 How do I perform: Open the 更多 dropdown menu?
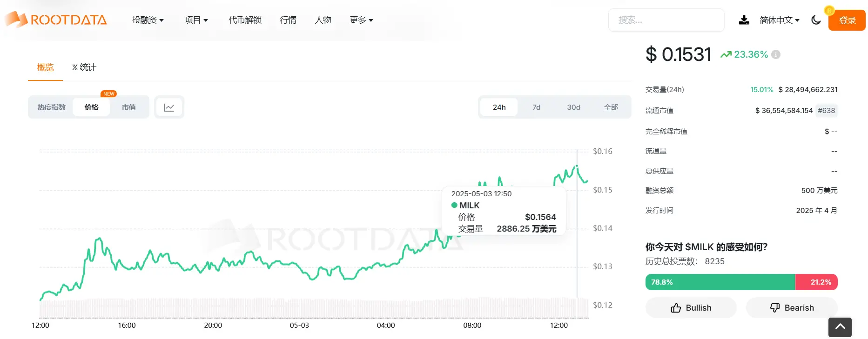[x=362, y=20]
